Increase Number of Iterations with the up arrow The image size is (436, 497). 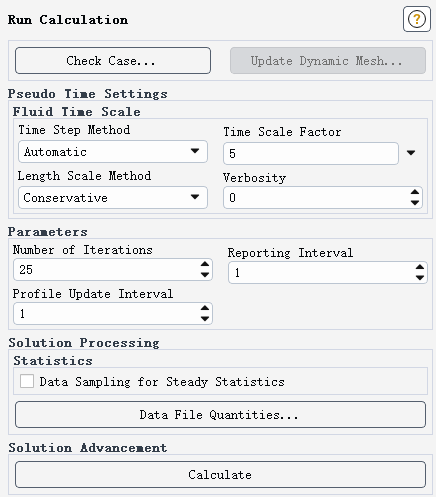(205, 264)
